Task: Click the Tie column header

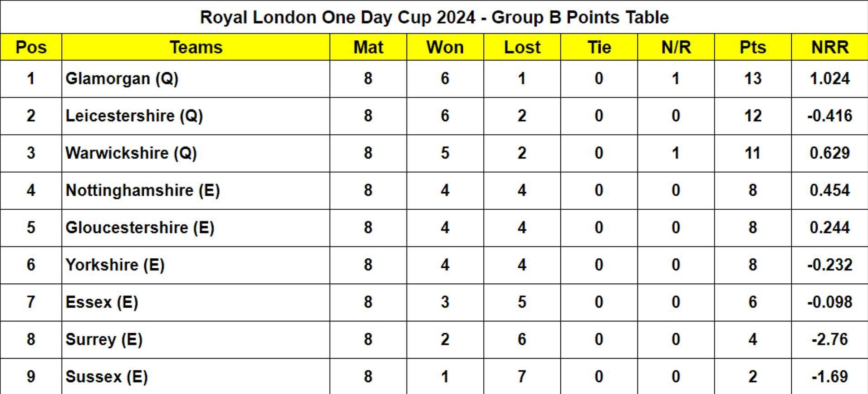Action: pos(599,47)
